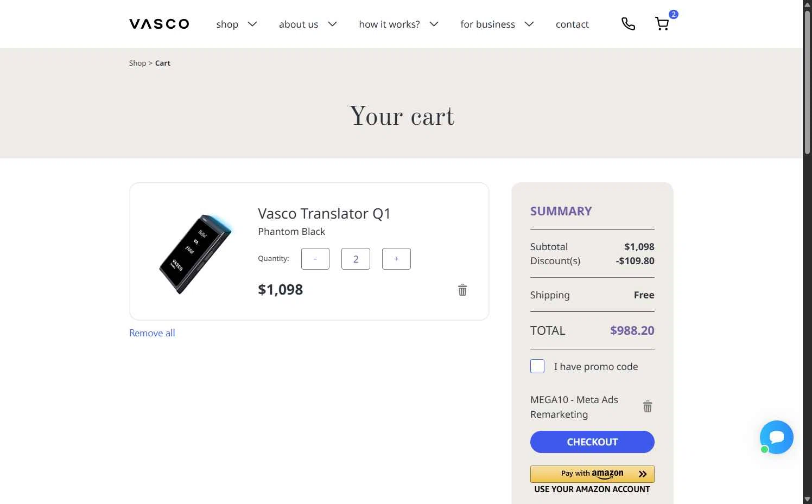Remove the MEGA10 promo code trash icon

click(648, 406)
